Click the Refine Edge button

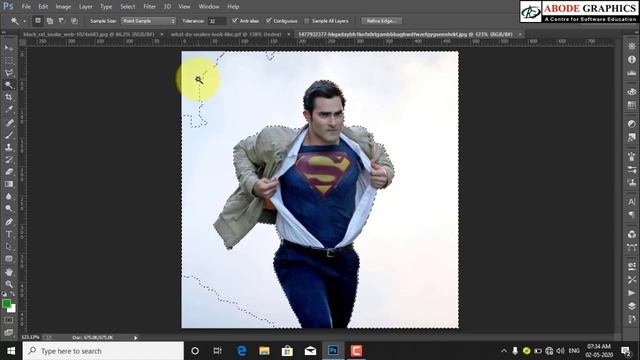[381, 21]
